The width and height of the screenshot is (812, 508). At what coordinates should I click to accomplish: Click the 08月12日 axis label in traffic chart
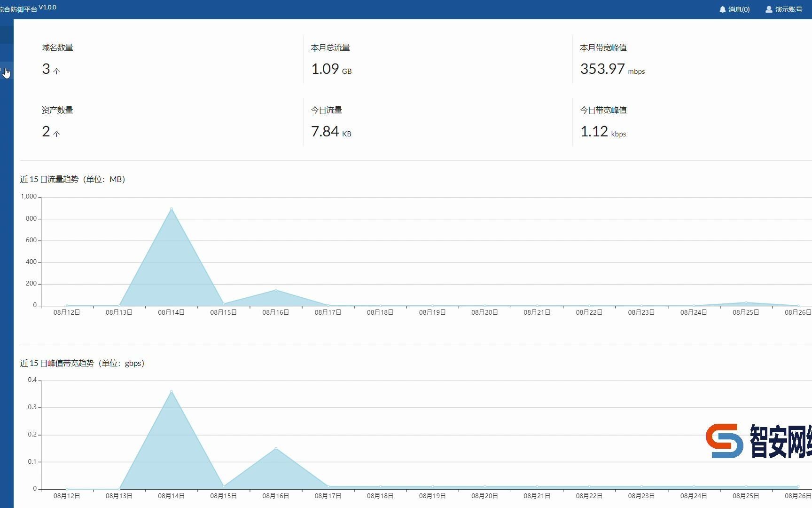(67, 312)
